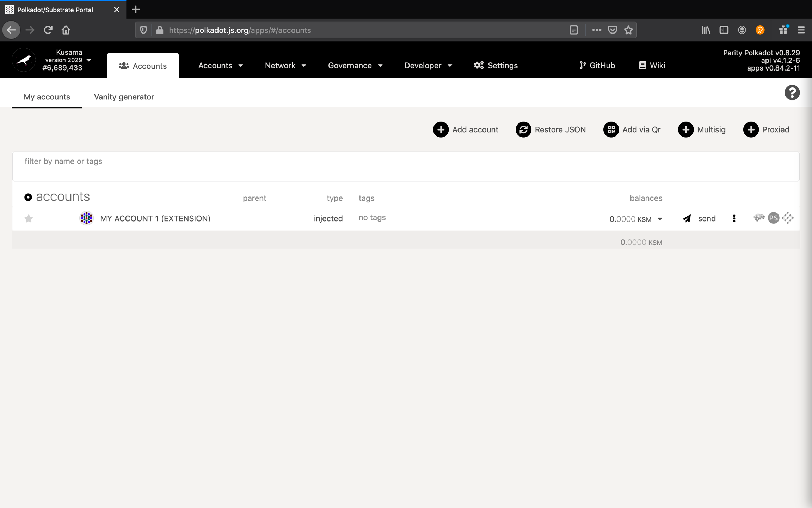Click the account identicon avatar
This screenshot has width=812, height=508.
86,218
